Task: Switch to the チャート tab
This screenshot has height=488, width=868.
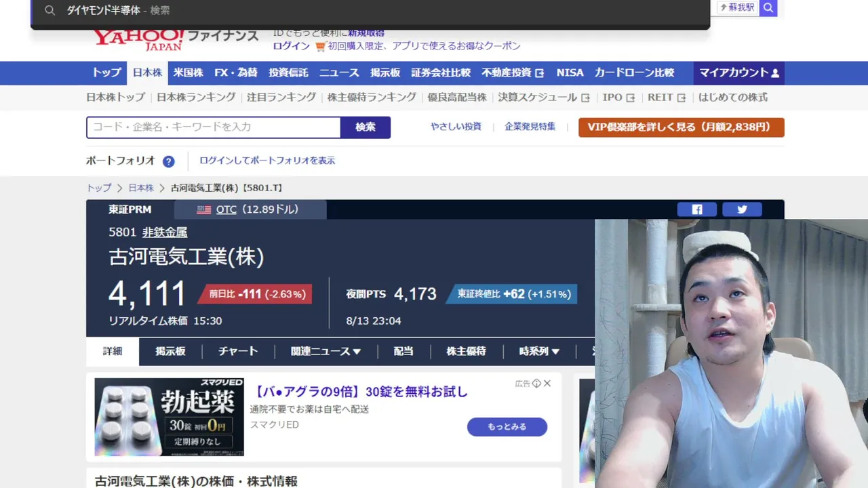Action: click(238, 351)
